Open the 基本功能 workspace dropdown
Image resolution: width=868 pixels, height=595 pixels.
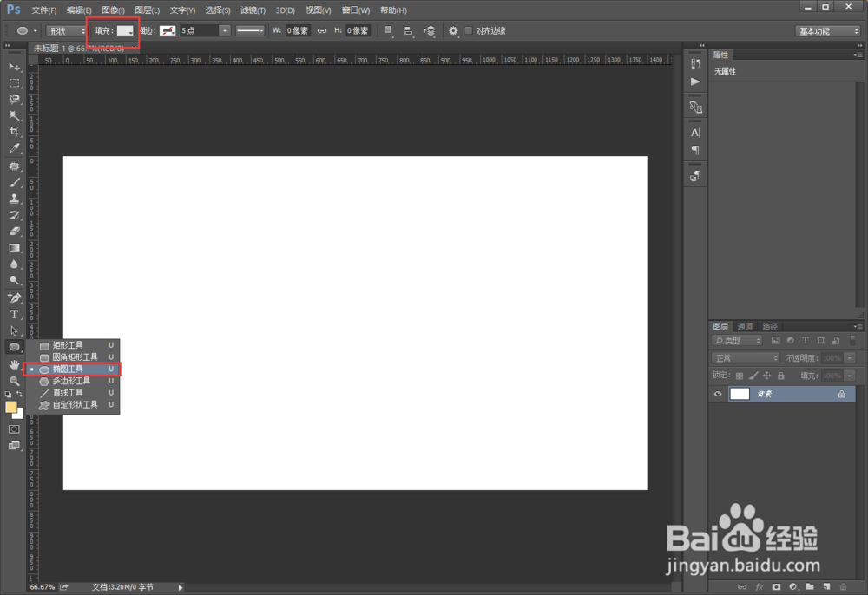coord(827,31)
